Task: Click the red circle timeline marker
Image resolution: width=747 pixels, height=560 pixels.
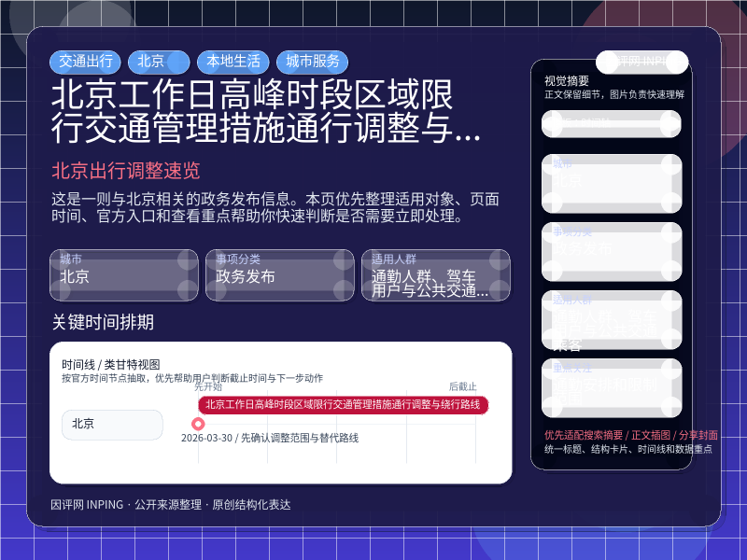Action: [198, 424]
